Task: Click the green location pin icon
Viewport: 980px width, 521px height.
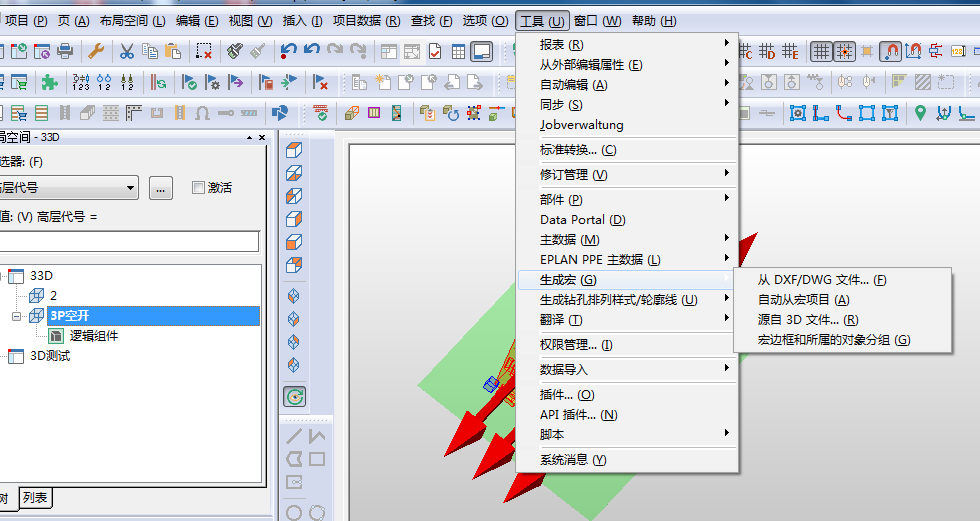Action: tap(920, 113)
